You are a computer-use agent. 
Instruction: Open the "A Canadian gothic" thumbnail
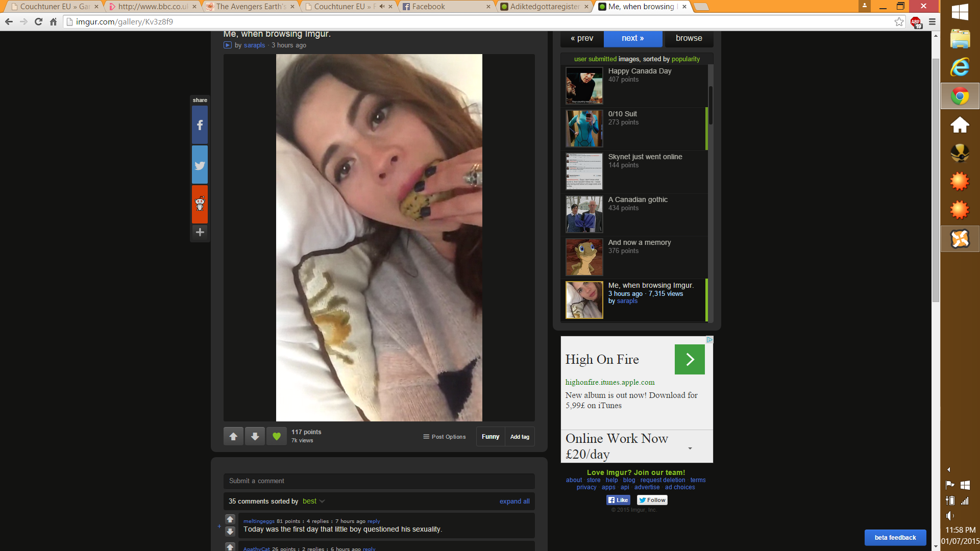click(584, 214)
